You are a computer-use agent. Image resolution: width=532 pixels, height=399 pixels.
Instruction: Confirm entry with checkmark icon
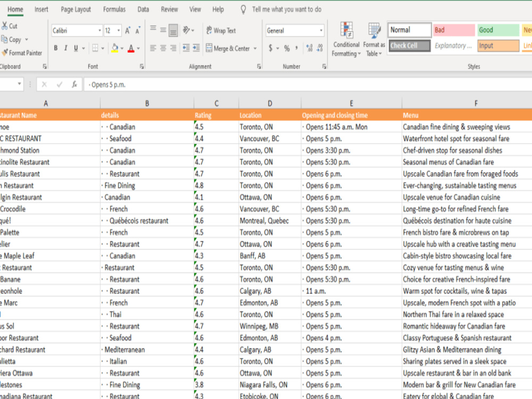pos(60,85)
